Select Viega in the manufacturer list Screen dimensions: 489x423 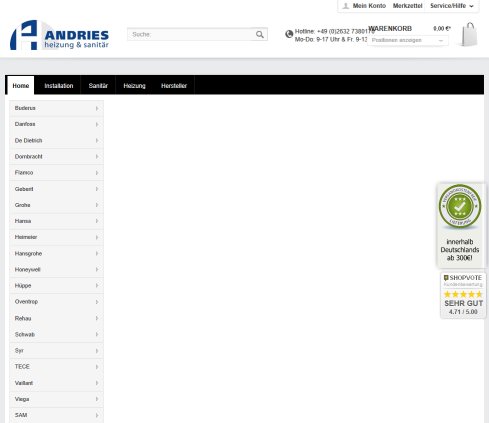pos(56,399)
